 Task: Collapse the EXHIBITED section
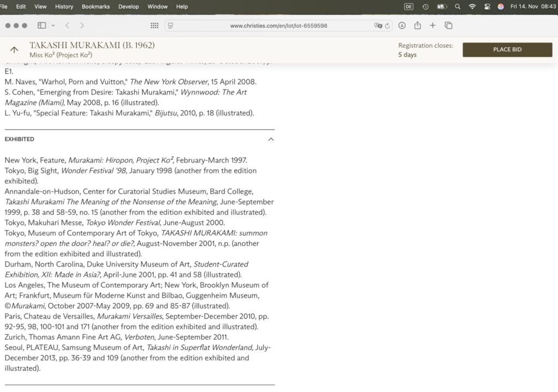(x=271, y=140)
